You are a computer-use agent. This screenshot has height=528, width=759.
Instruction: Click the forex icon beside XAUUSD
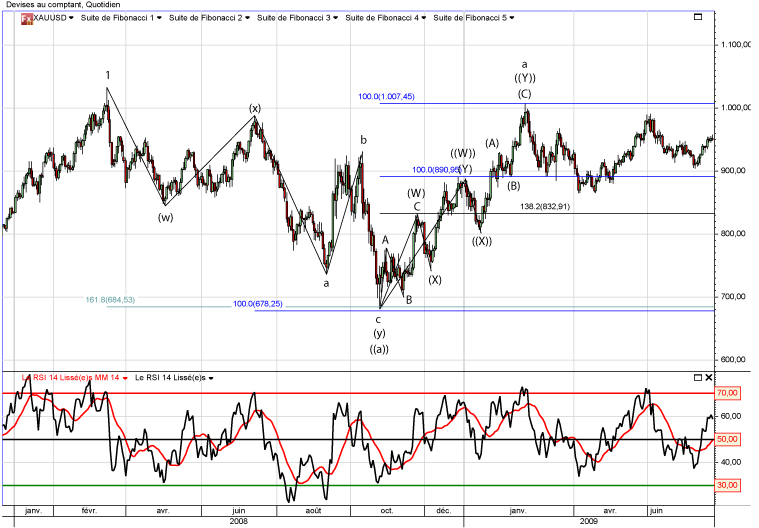pyautogui.click(x=26, y=18)
